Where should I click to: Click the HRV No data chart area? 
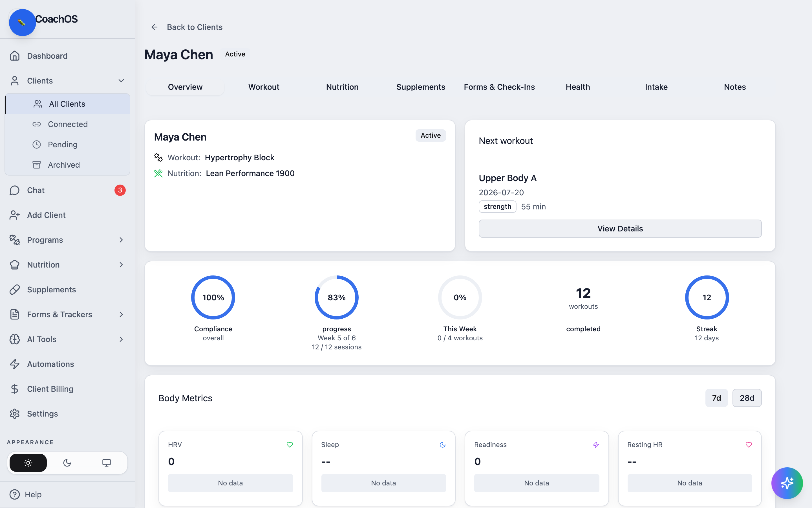(x=231, y=483)
